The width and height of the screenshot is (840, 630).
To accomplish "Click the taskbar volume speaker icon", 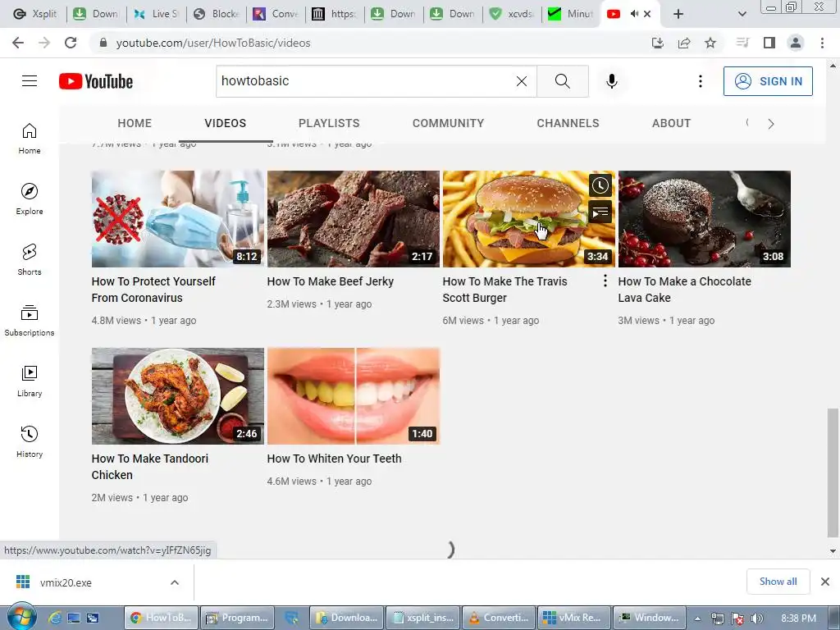I will tap(756, 619).
